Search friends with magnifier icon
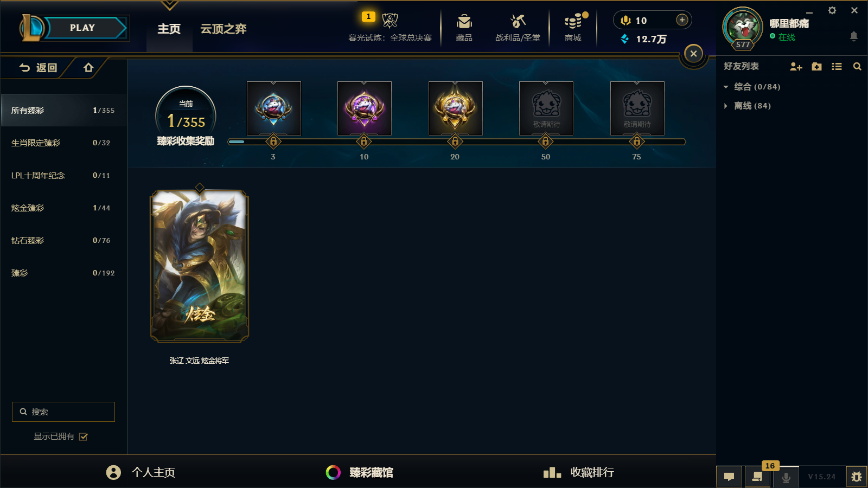The image size is (868, 488). [857, 67]
